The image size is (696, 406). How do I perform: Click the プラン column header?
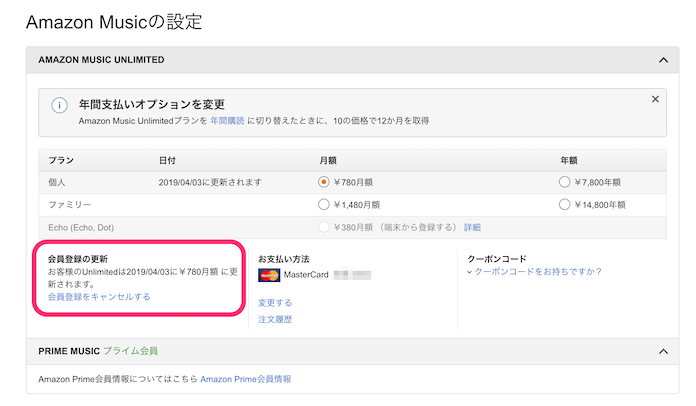click(61, 161)
